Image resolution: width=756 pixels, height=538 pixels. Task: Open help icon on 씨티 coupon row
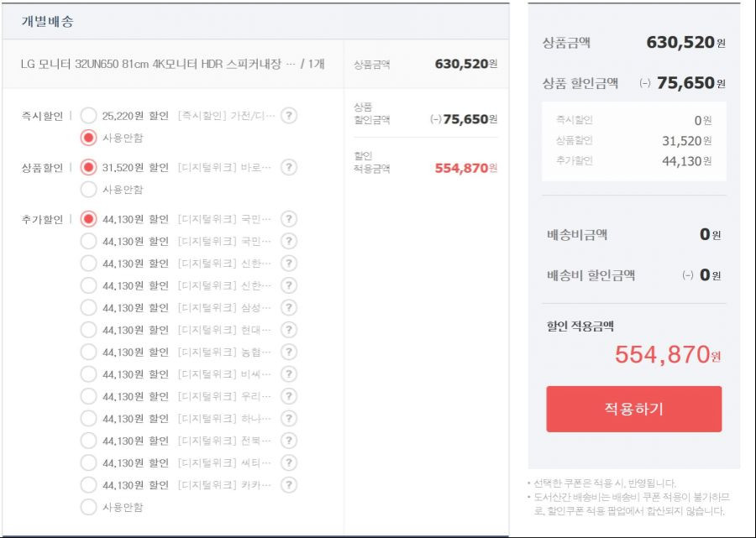288,462
